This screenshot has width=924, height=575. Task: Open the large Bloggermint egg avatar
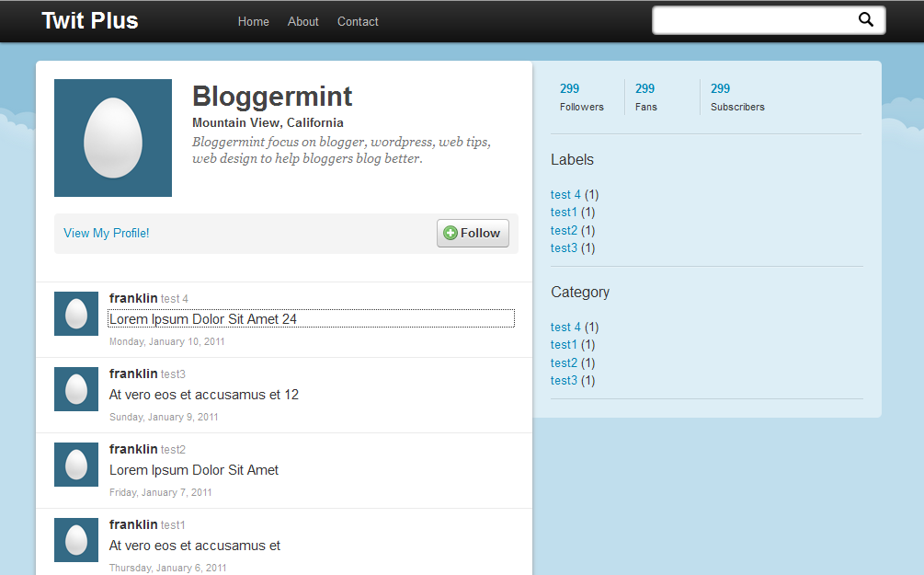[113, 138]
